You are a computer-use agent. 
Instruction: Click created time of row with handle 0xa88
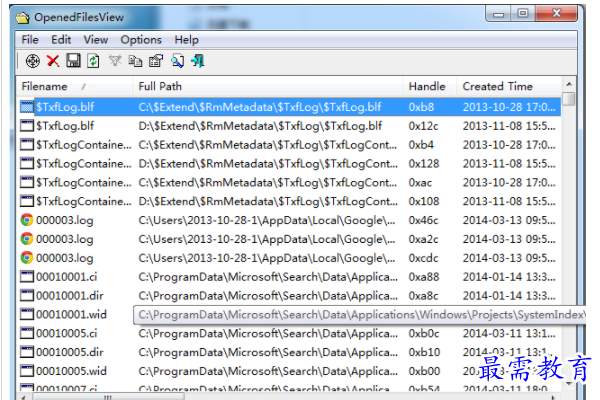(509, 276)
